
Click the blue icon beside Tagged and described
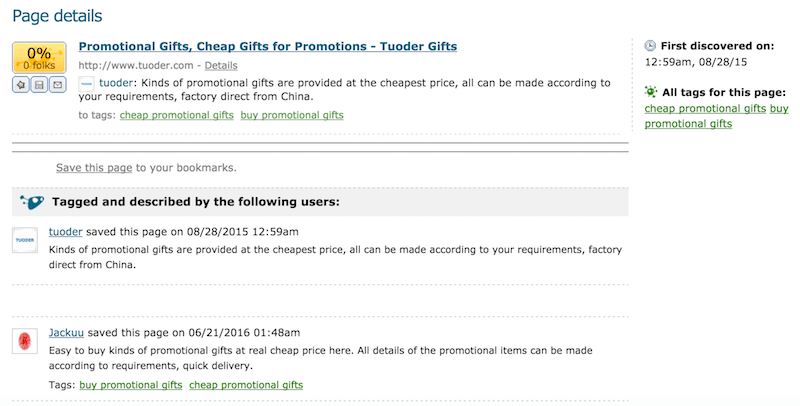point(32,202)
